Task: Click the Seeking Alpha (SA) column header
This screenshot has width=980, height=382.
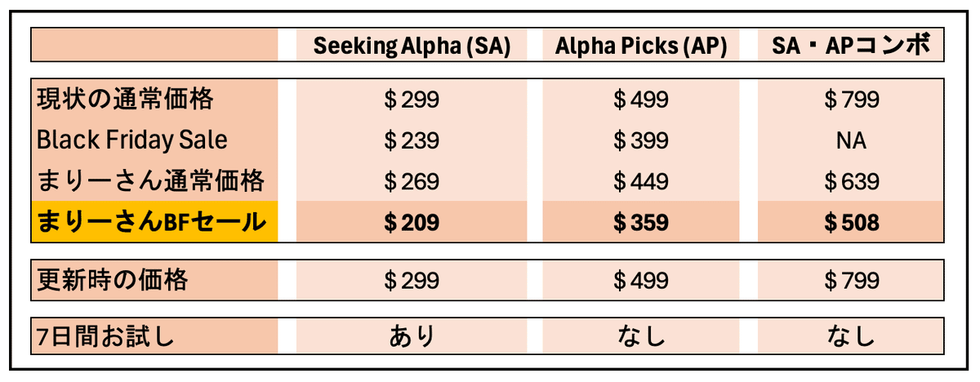Action: [x=412, y=46]
